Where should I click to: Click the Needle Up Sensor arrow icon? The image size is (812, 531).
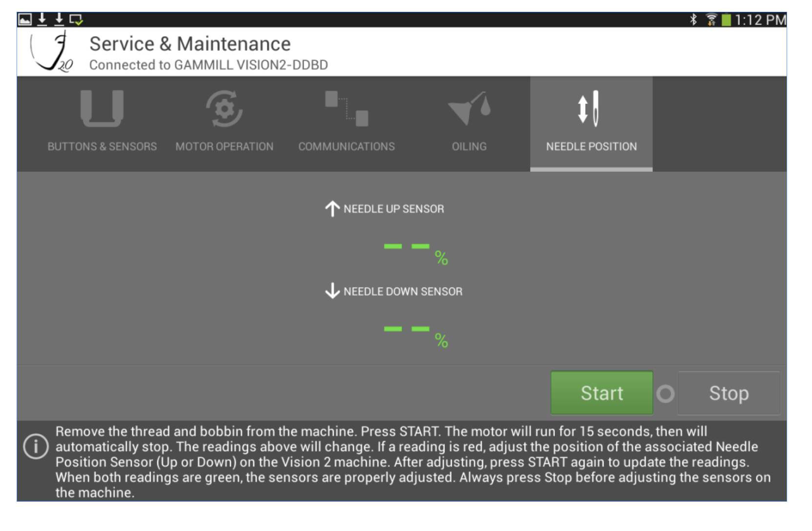pos(332,207)
